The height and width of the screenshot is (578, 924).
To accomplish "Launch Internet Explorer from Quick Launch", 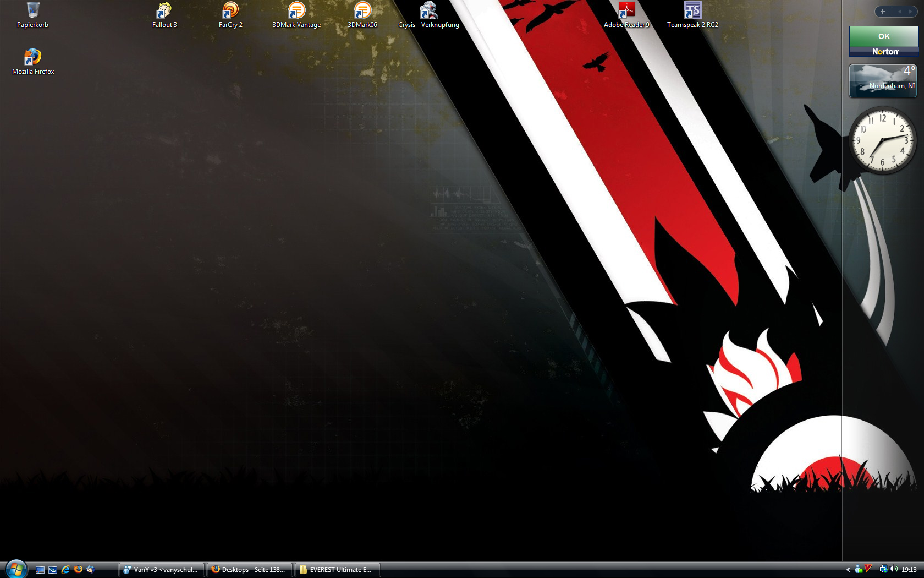I will (x=65, y=570).
